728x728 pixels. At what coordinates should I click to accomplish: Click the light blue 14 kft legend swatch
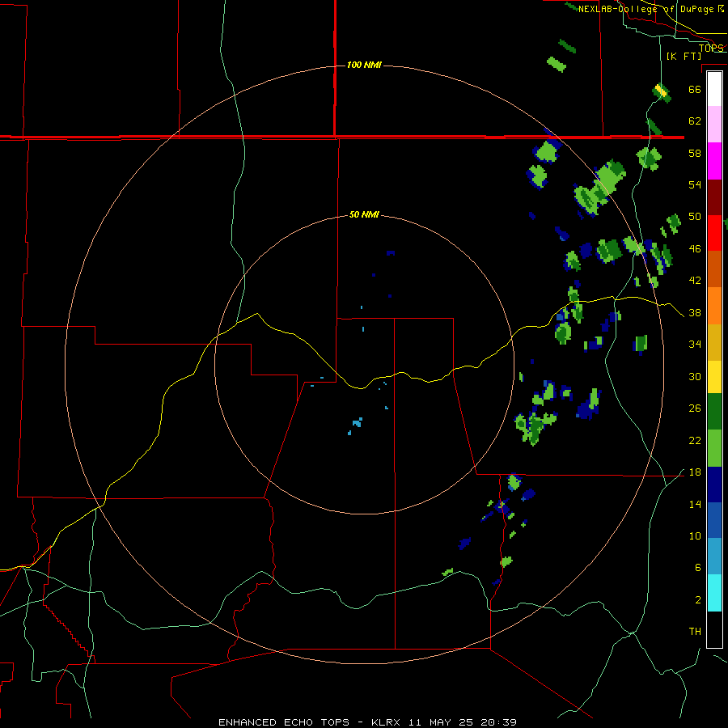pos(714,557)
